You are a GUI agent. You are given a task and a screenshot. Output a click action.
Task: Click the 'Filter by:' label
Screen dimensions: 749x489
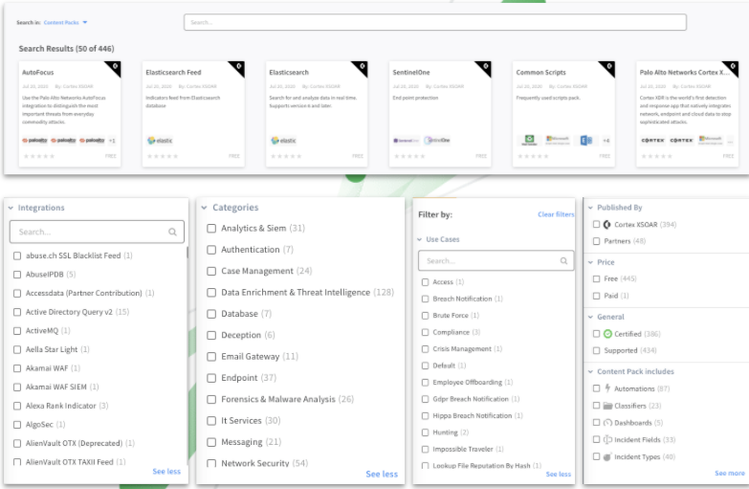click(x=435, y=215)
